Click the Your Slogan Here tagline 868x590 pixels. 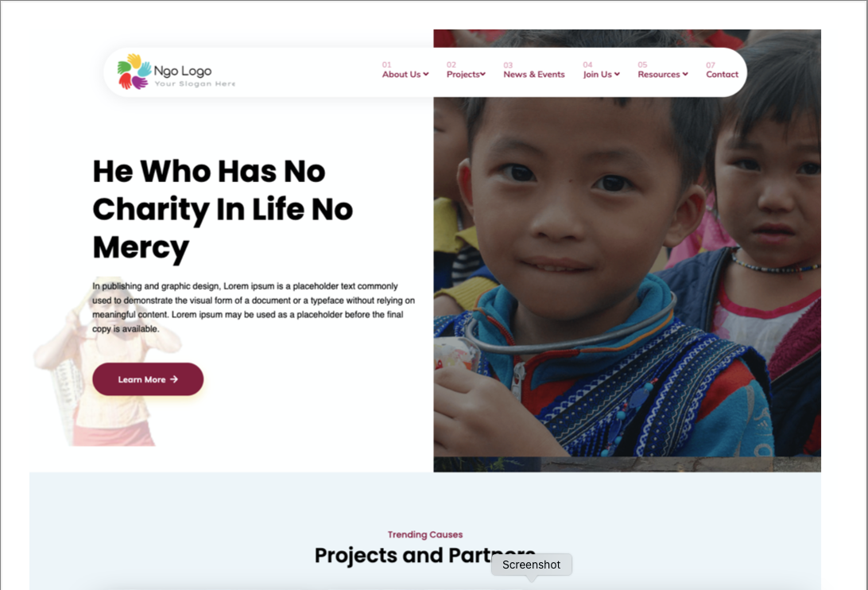tap(195, 83)
